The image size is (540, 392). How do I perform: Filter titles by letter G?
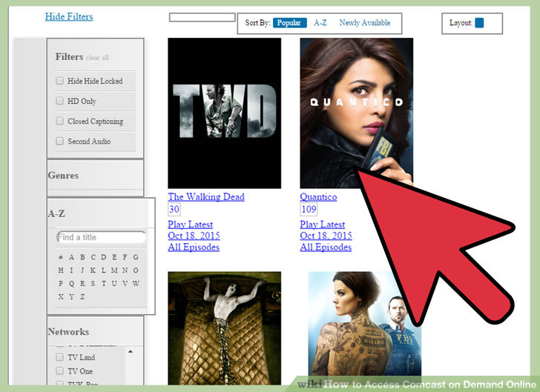pyautogui.click(x=136, y=257)
